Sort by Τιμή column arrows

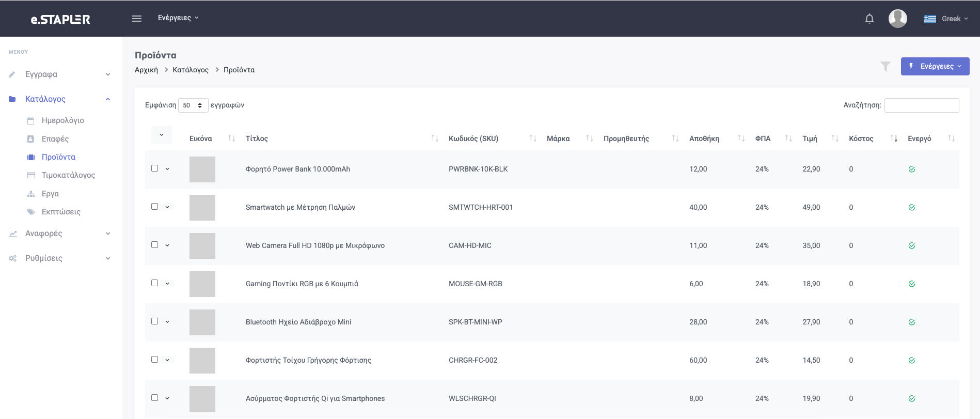[835, 138]
